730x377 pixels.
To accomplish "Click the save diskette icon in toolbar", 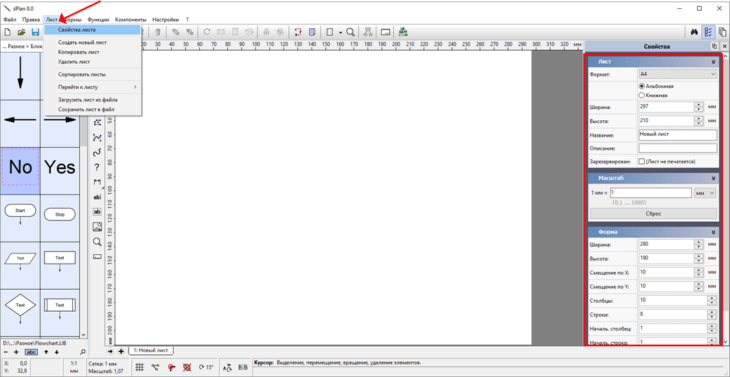I will [35, 32].
